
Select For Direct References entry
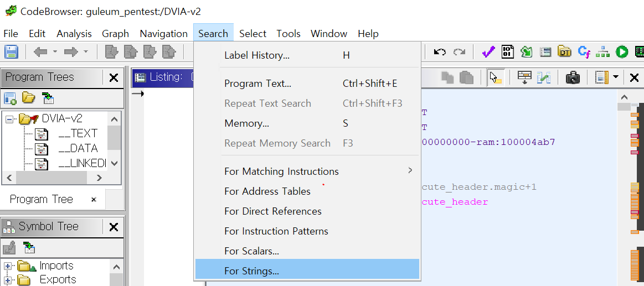[307, 211]
